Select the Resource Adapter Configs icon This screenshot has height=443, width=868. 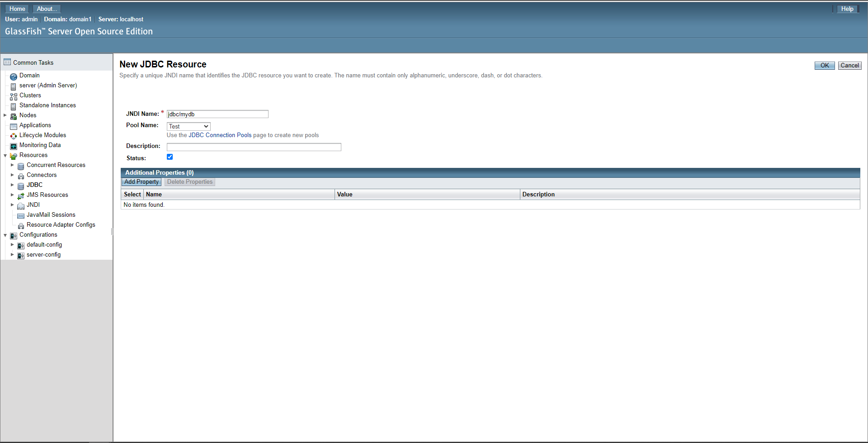click(x=21, y=225)
